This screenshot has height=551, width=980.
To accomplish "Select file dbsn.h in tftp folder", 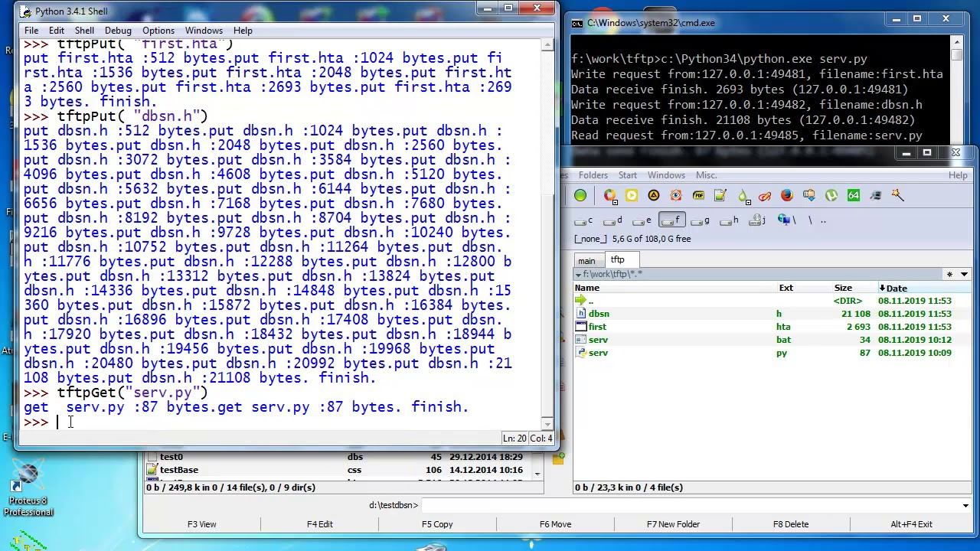I will tap(772, 314).
